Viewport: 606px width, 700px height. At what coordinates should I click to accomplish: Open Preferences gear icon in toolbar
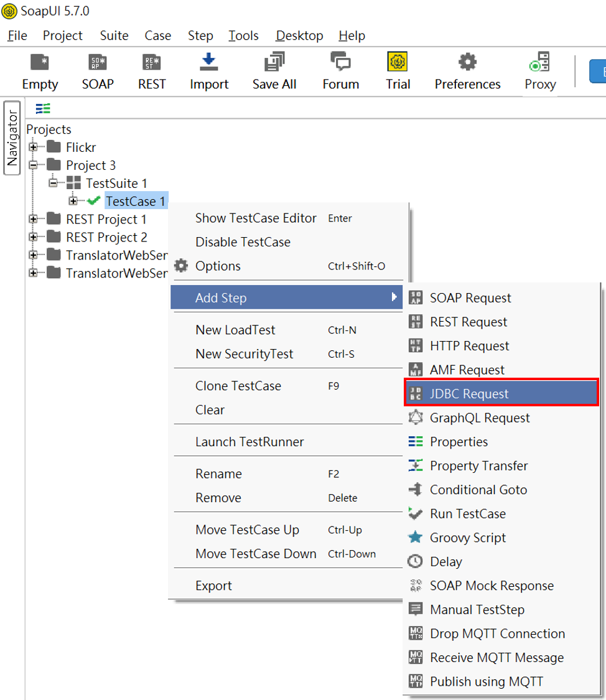click(467, 62)
